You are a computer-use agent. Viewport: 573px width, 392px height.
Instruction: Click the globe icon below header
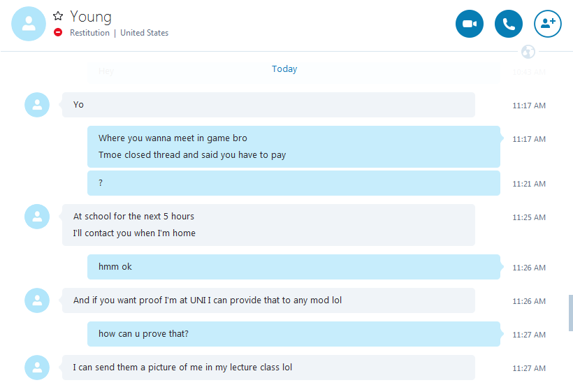(528, 52)
